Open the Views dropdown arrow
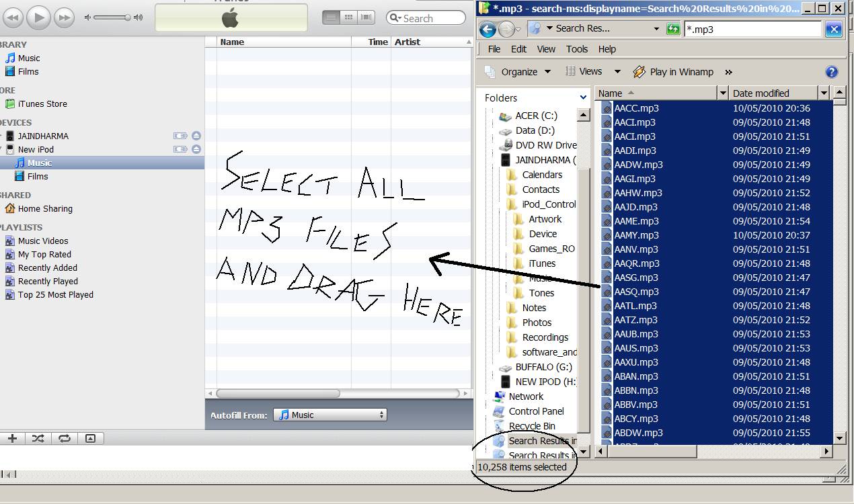The image size is (854, 504). point(617,72)
